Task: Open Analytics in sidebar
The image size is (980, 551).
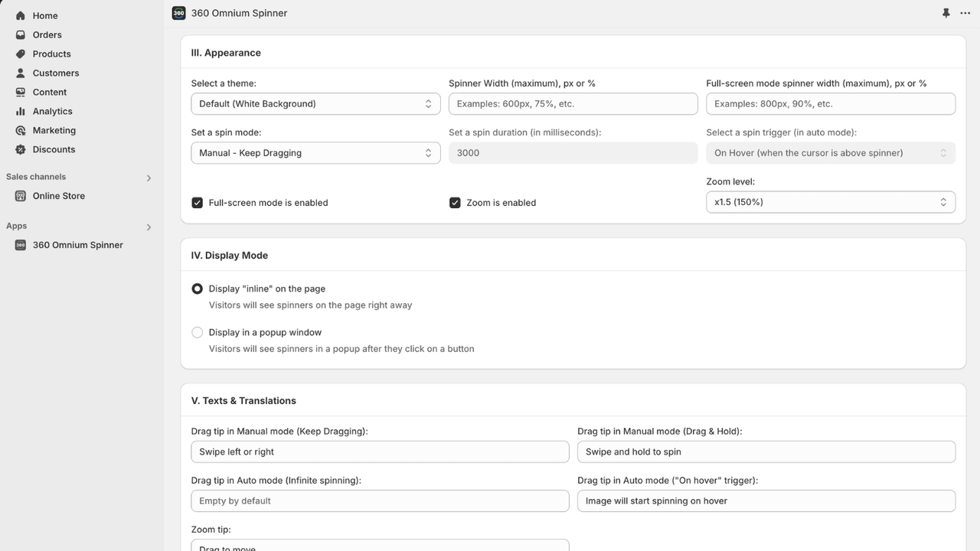Action: [x=53, y=111]
